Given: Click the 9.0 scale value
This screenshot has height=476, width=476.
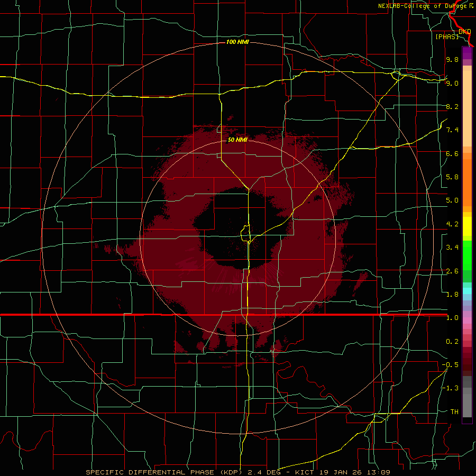Looking at the screenshot, I should tap(452, 83).
